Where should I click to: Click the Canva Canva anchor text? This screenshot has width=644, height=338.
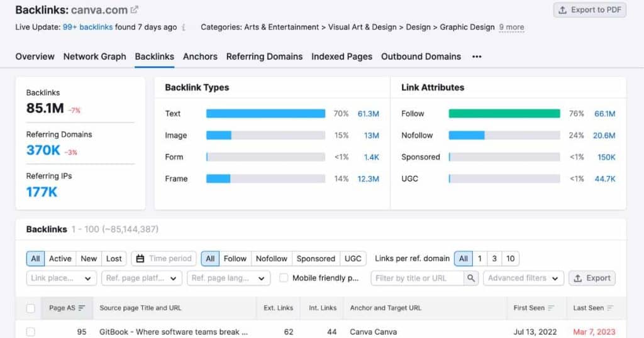pyautogui.click(x=374, y=332)
